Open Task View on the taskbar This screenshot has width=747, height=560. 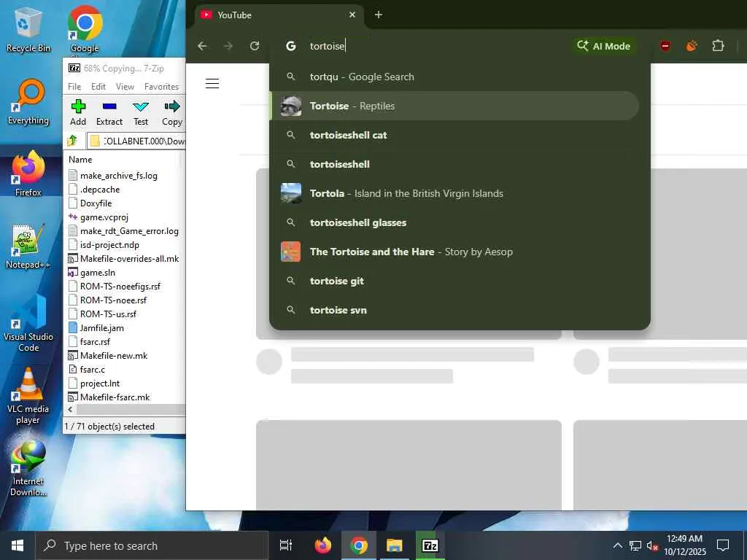[x=286, y=545]
